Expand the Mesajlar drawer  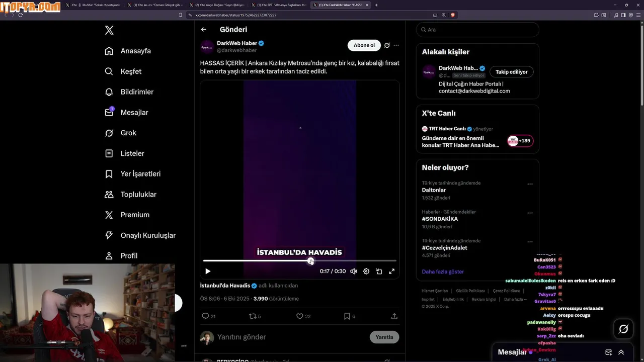click(621, 352)
